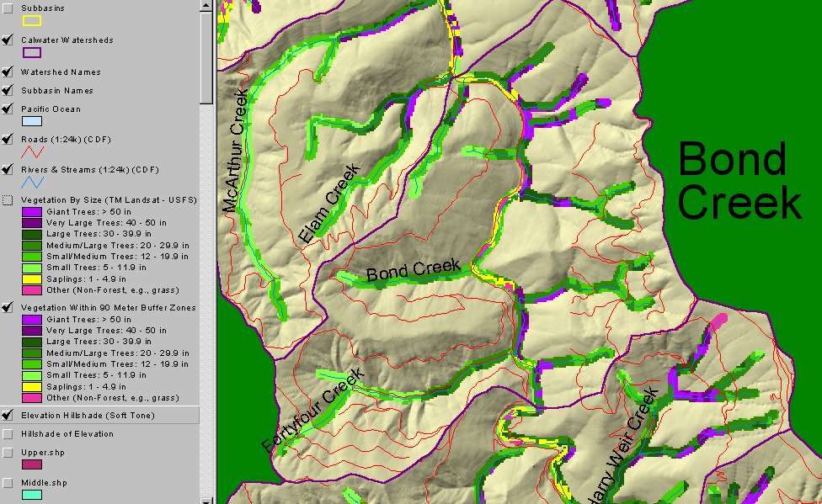Screen dimensions: 822x504
Task: Click the small Bond Creek stream label
Action: click(x=413, y=270)
